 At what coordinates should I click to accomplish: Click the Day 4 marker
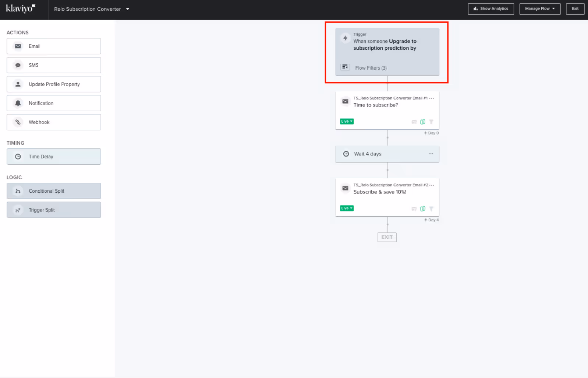[431, 220]
